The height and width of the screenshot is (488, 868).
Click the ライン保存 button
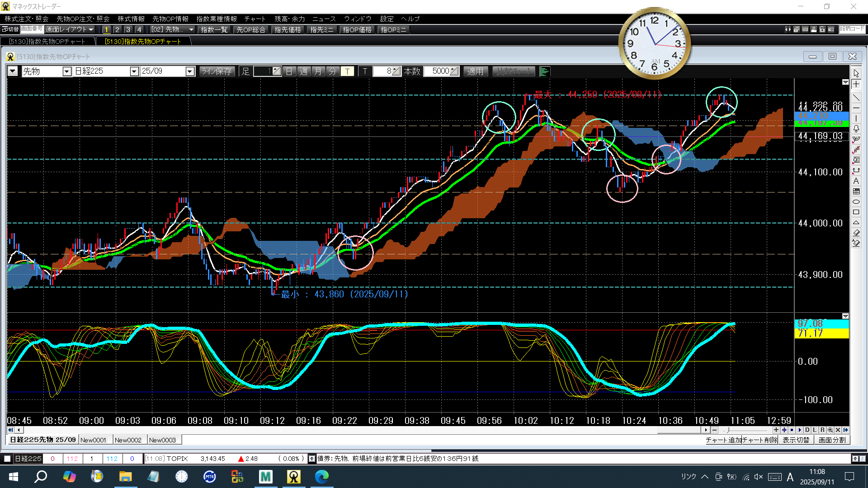[217, 71]
